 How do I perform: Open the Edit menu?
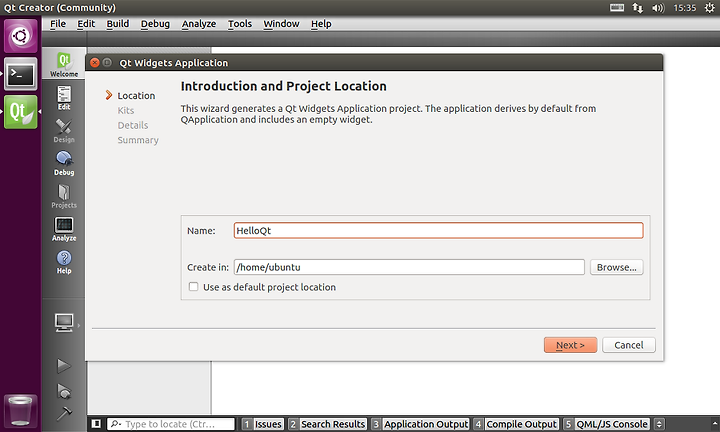coord(86,23)
